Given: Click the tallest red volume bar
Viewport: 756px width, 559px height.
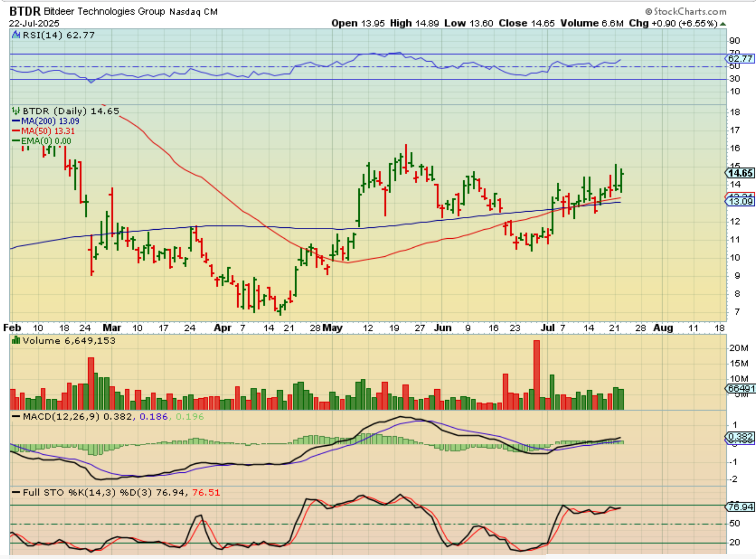Looking at the screenshot, I should tap(536, 375).
